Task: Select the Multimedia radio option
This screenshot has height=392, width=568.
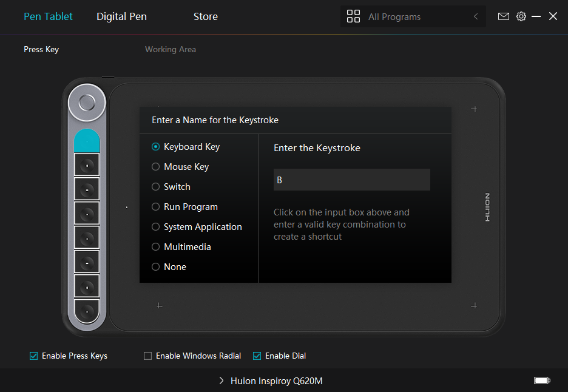Action: tap(156, 247)
